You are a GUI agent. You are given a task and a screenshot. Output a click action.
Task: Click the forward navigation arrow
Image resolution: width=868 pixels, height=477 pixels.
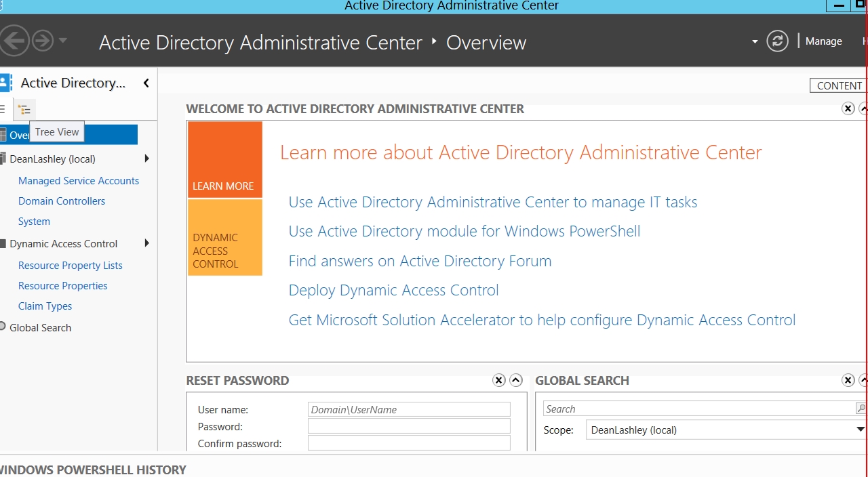(43, 41)
